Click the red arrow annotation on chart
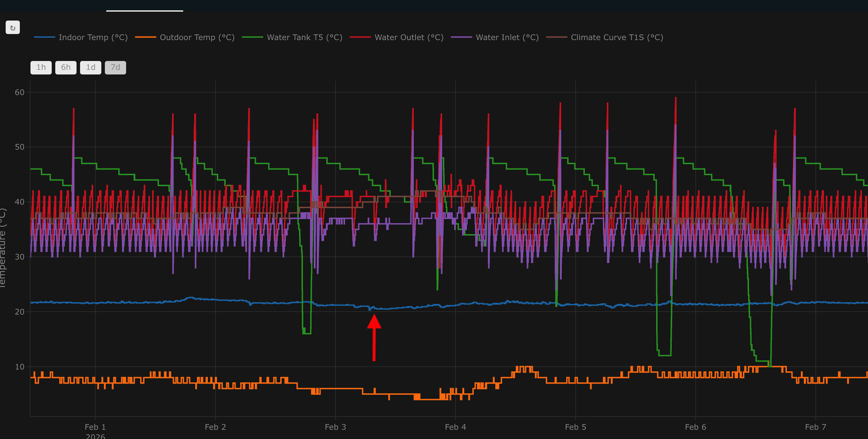This screenshot has width=868, height=439. coord(374,337)
